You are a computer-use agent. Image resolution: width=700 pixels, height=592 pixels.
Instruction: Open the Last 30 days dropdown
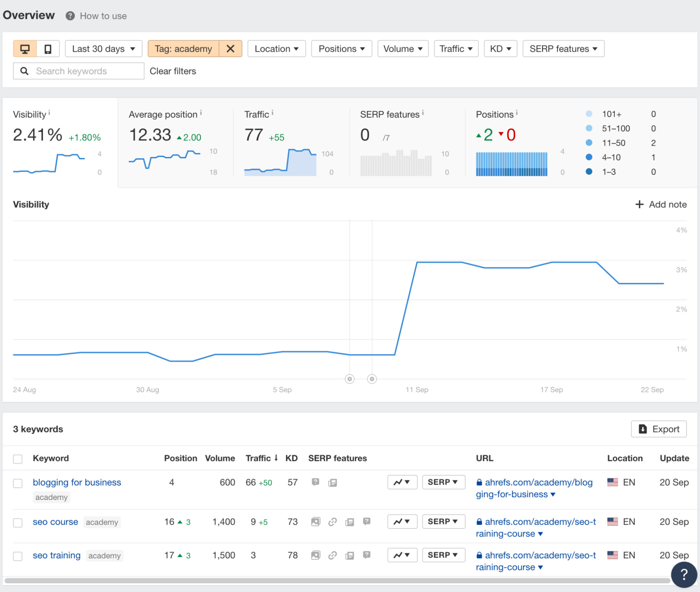(103, 49)
